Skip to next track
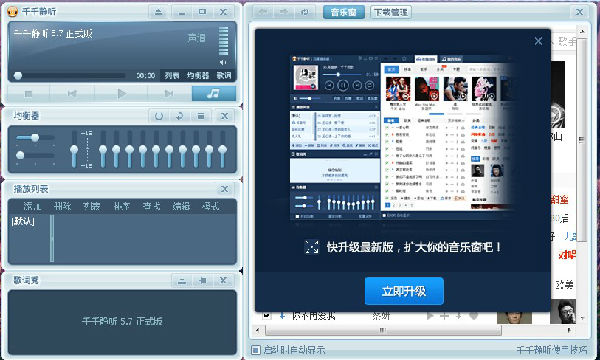The height and width of the screenshot is (360, 600). [169, 93]
